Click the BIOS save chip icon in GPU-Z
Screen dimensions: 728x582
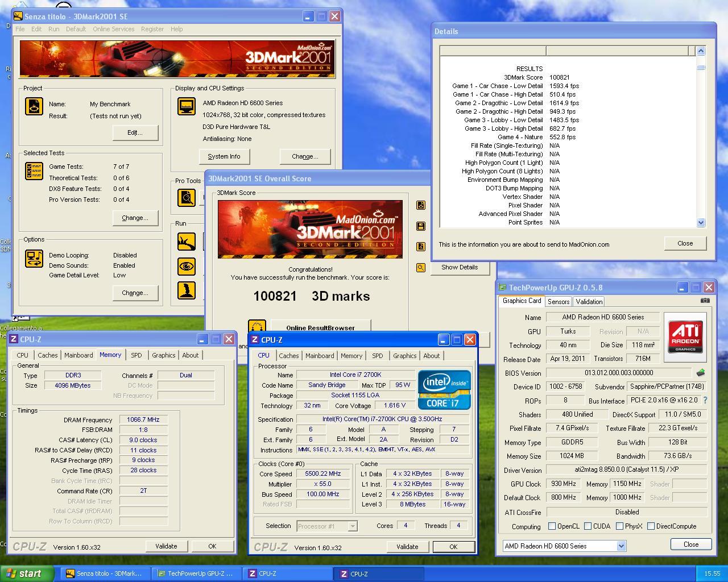(x=701, y=373)
